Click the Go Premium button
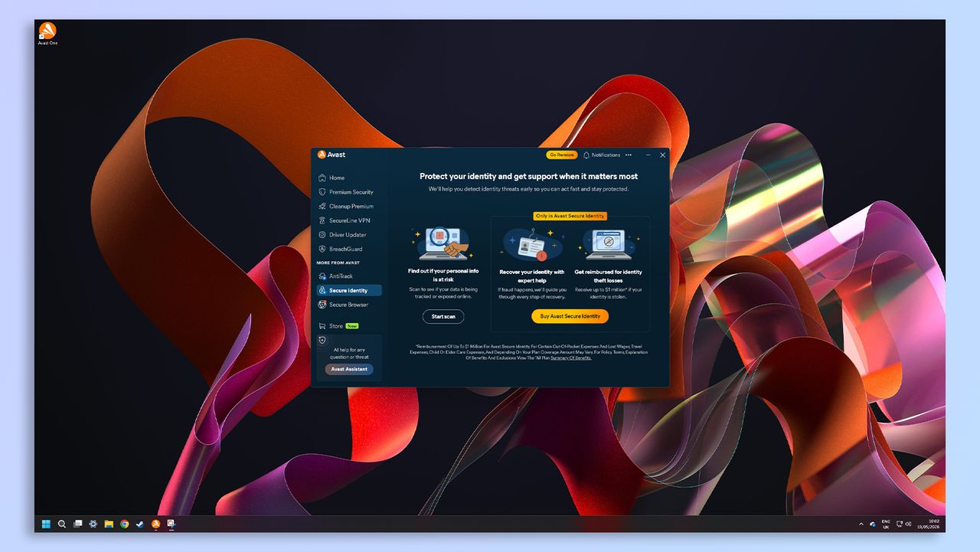Viewport: 980px width, 552px height. 561,155
